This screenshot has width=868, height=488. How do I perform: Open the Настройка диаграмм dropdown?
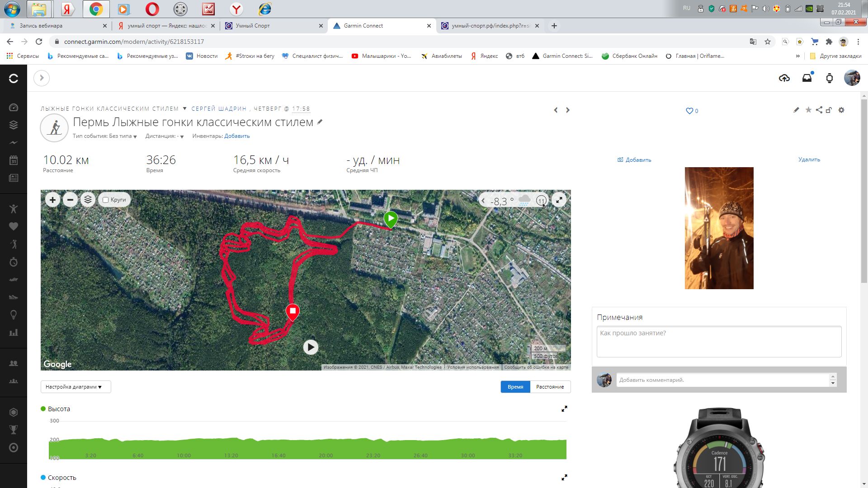tap(75, 387)
